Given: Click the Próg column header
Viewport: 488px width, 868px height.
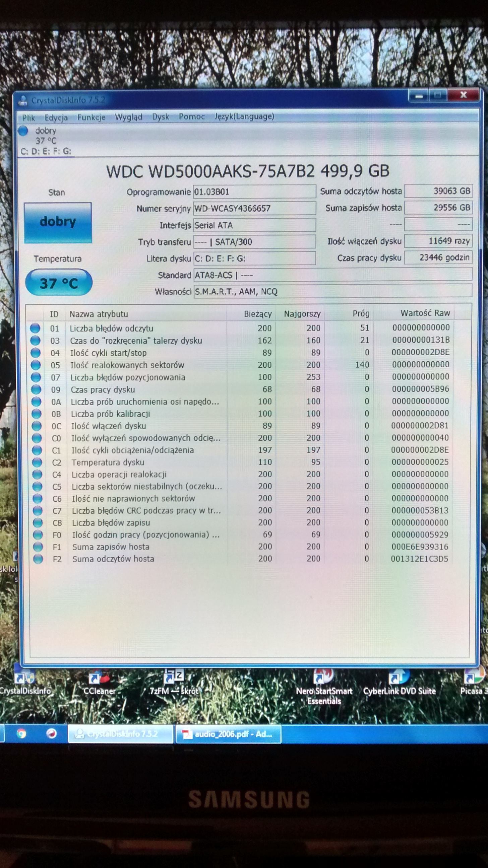Looking at the screenshot, I should (349, 313).
